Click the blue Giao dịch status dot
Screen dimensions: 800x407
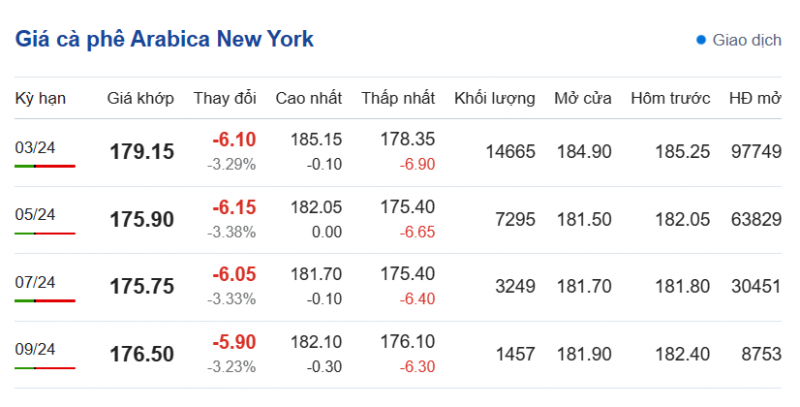(x=701, y=41)
